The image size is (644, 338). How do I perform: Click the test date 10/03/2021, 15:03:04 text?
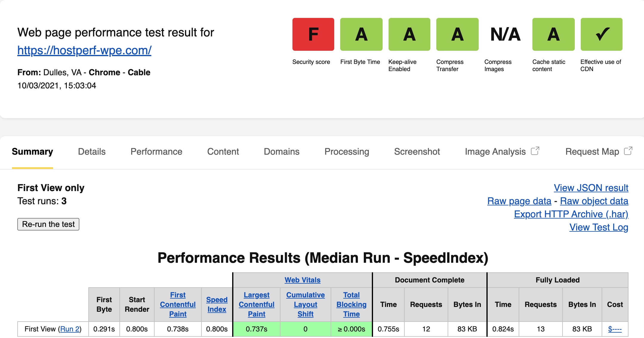pyautogui.click(x=57, y=86)
